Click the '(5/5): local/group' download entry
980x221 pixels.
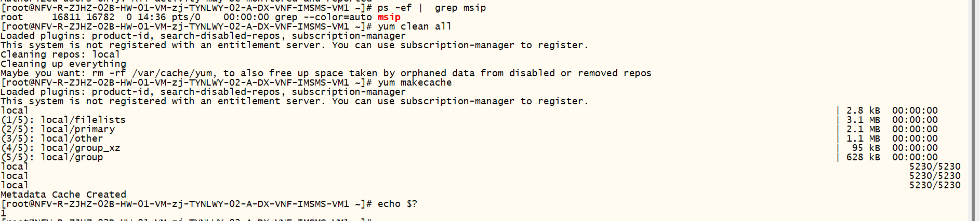point(52,157)
